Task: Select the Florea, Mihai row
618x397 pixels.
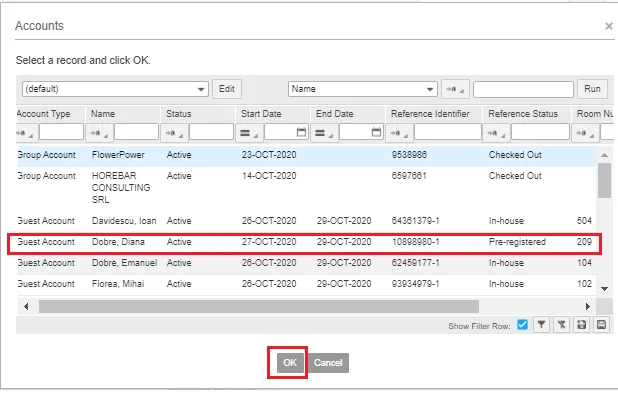Action: [307, 284]
